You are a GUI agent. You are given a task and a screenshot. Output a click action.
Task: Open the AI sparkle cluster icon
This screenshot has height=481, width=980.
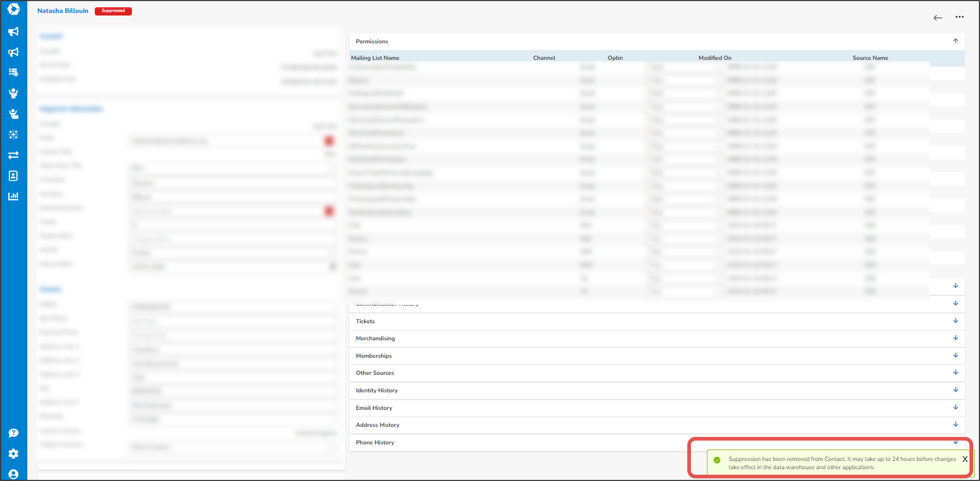coord(13,134)
